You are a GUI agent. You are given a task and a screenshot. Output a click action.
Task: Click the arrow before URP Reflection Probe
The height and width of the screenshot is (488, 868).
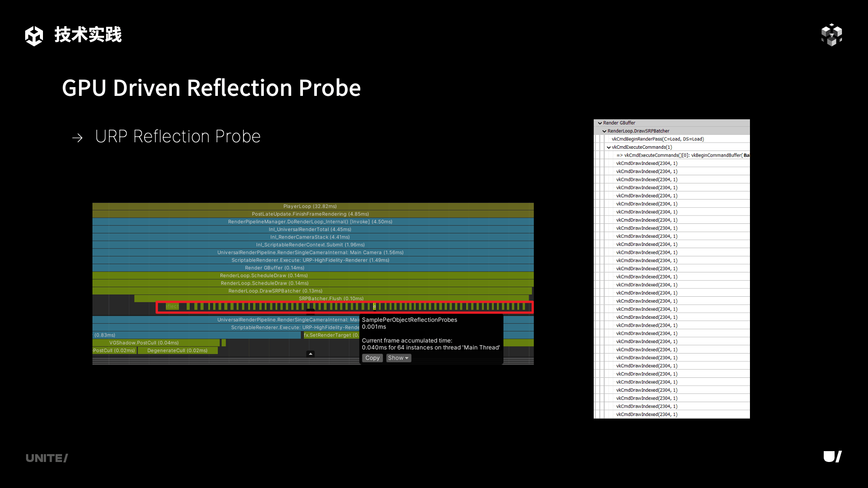[x=78, y=138]
